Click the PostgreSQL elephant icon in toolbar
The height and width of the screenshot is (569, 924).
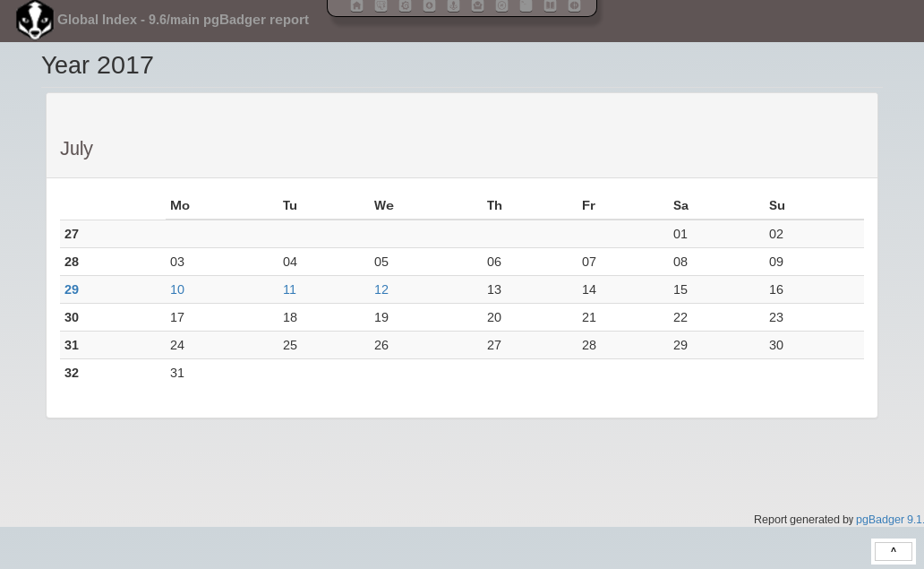pos(381,6)
